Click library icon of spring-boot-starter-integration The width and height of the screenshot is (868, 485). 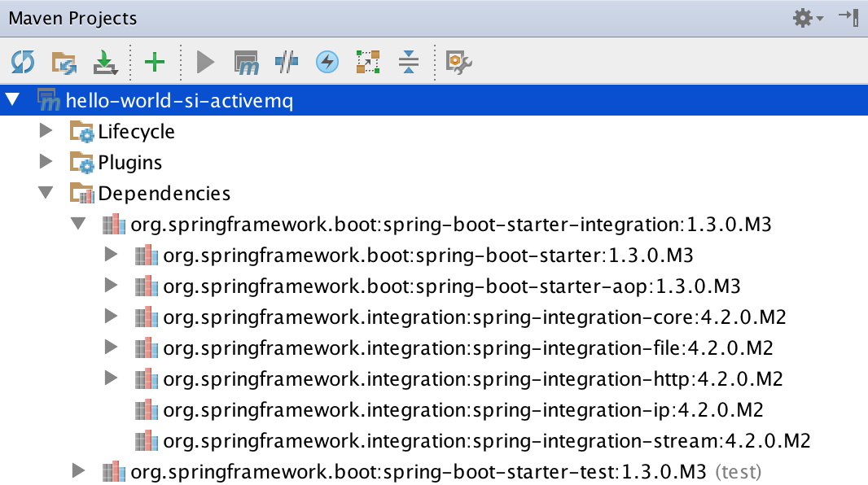[x=114, y=224]
